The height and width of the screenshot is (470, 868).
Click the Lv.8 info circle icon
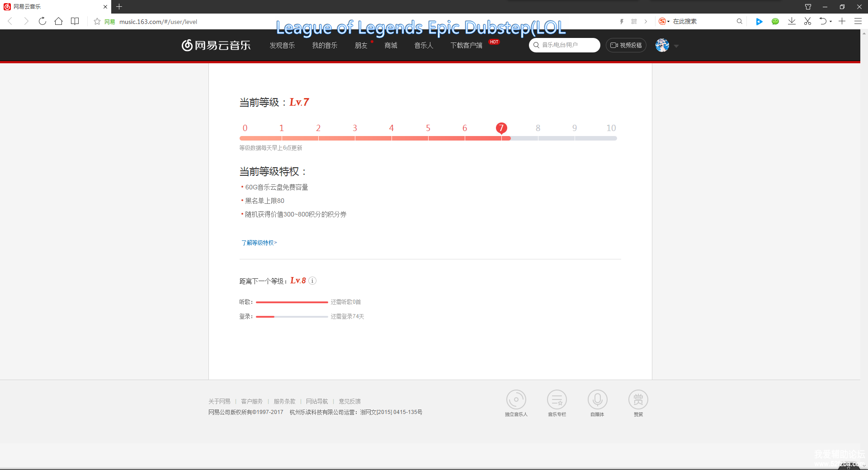click(x=312, y=281)
